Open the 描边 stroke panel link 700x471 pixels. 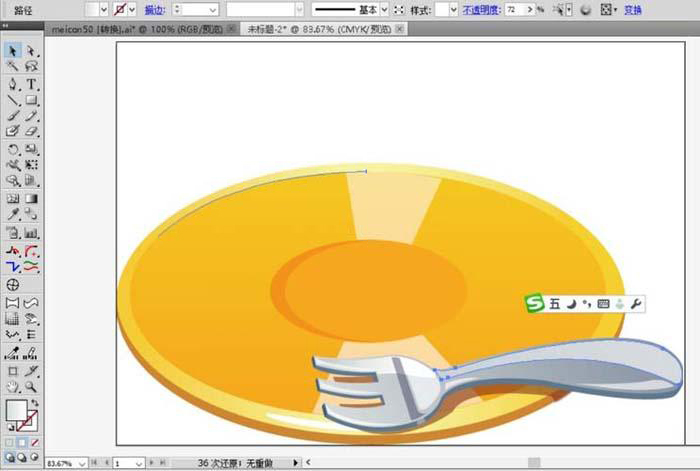(155, 9)
